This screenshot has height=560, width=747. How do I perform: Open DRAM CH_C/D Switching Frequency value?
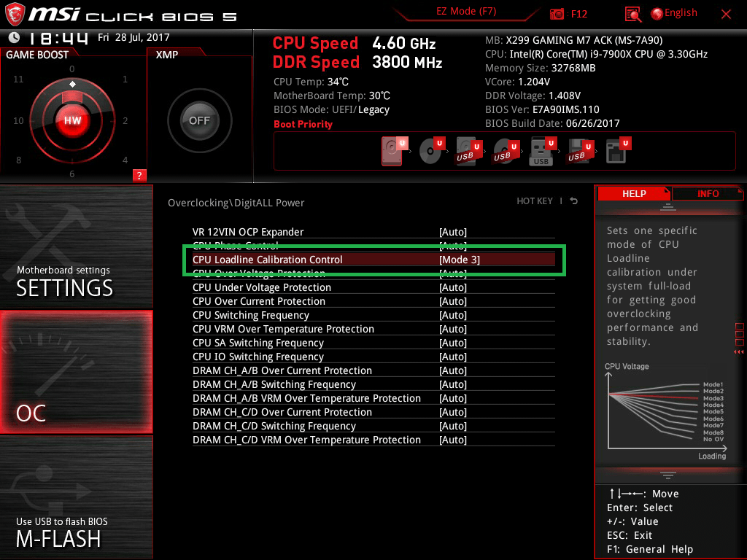[x=453, y=425]
